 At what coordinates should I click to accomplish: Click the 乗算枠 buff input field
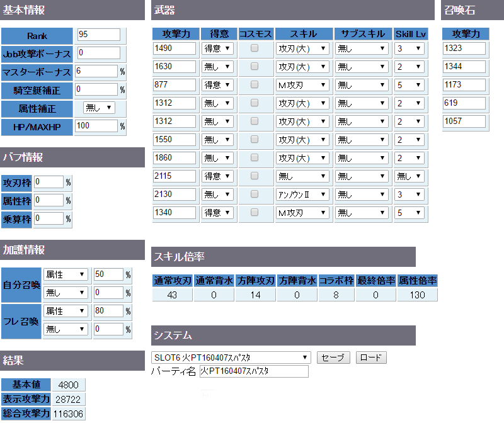(49, 218)
